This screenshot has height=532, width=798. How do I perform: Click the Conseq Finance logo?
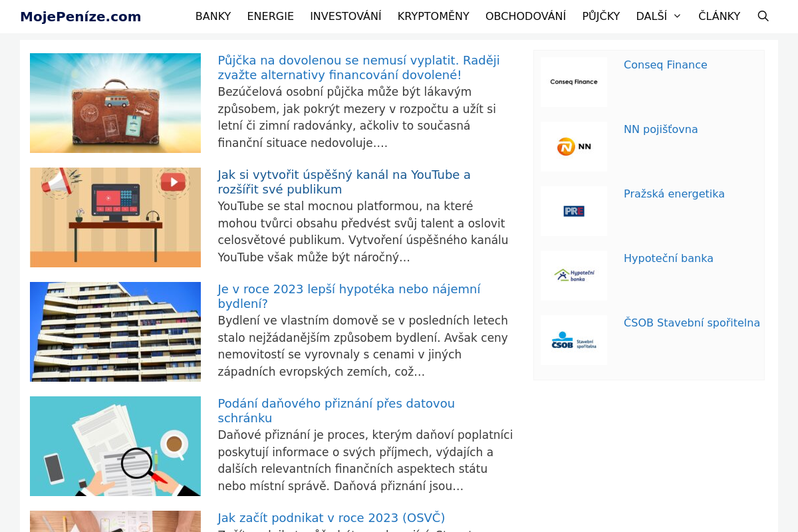pos(574,82)
